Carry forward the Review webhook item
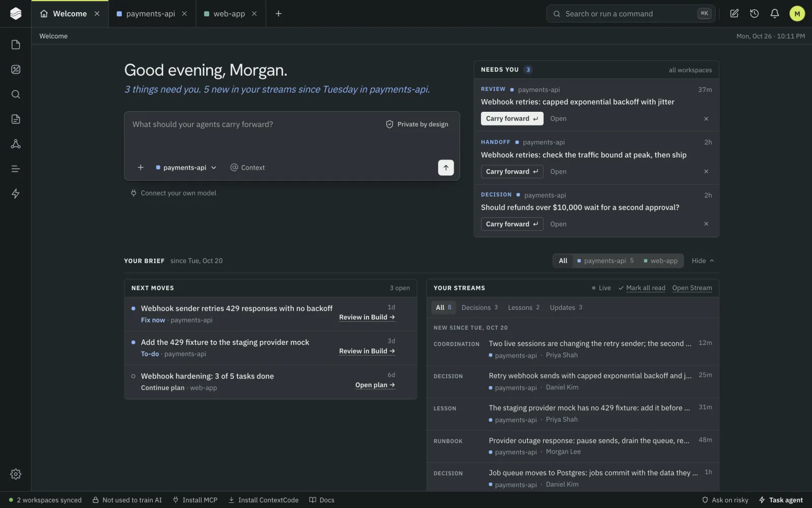 (x=512, y=119)
